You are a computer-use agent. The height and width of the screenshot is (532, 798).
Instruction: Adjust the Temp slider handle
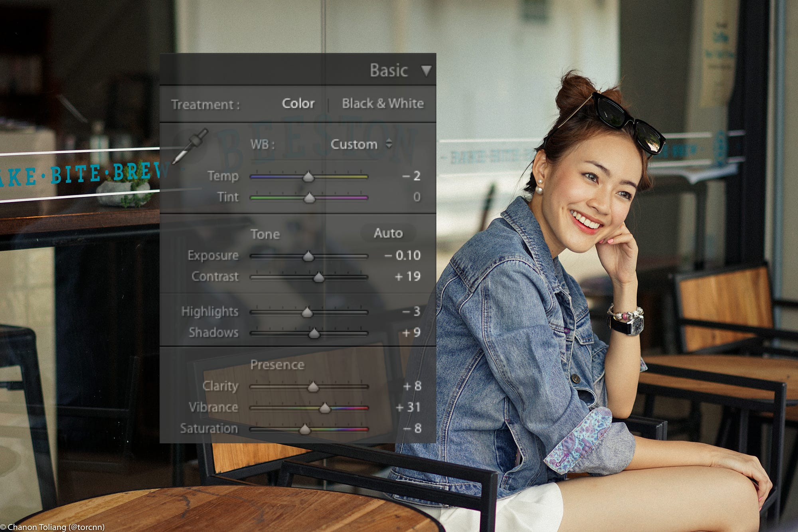(x=308, y=176)
